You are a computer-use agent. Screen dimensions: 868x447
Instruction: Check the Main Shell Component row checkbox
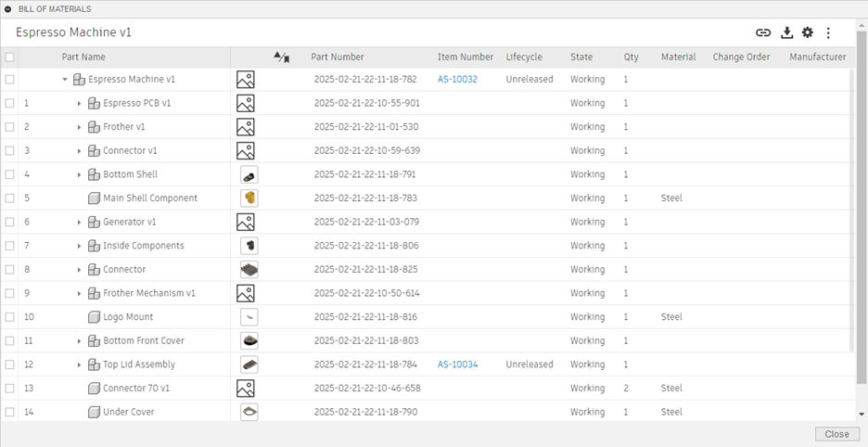point(9,198)
